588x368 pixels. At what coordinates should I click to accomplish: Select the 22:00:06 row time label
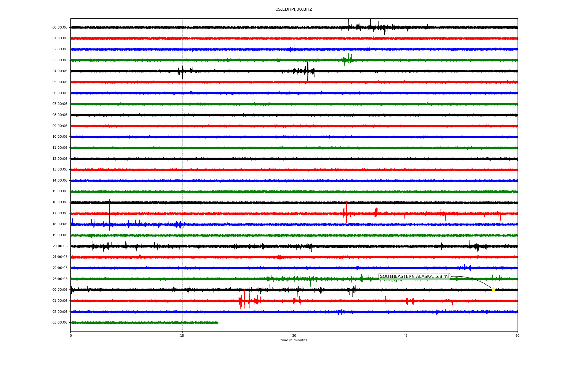coord(60,268)
